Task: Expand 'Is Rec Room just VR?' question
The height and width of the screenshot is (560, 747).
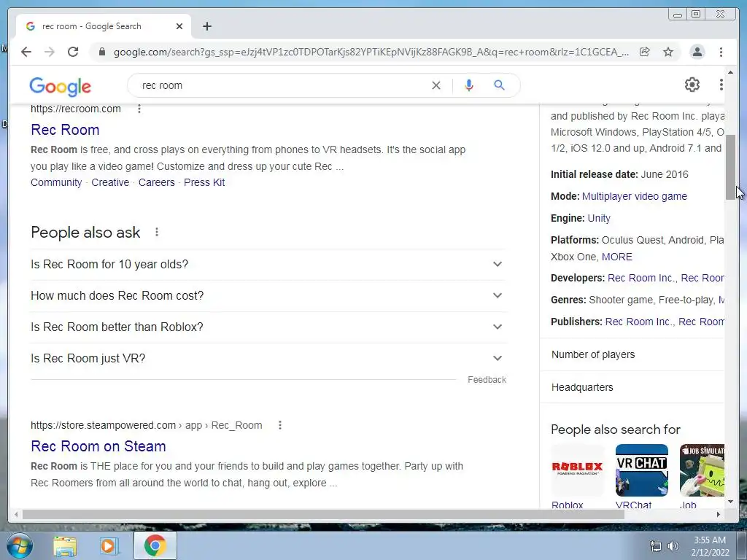Action: [x=268, y=358]
